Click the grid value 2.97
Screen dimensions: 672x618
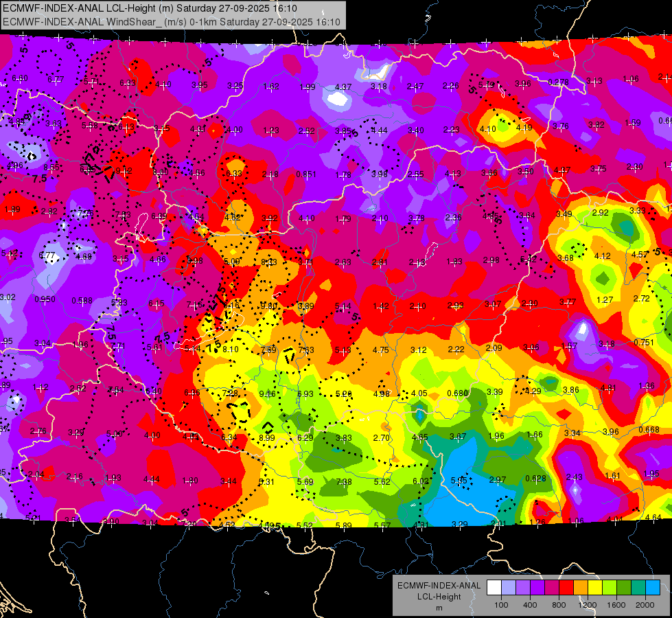pyautogui.click(x=498, y=479)
